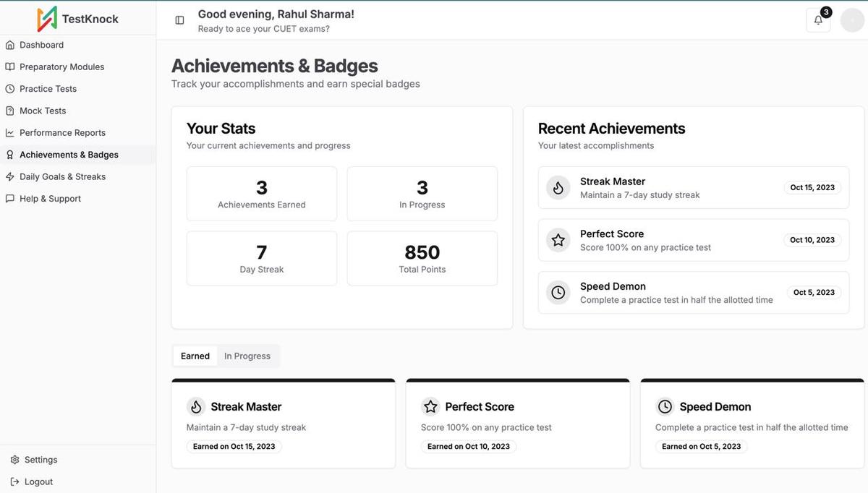Click the notification count badge showing 3
Screen dimensions: 868x493
pyautogui.click(x=825, y=12)
